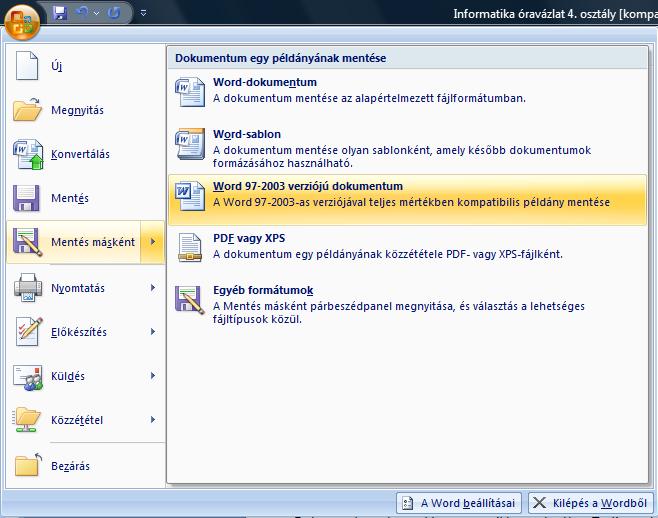The image size is (658, 518).
Task: Choose Bezárás from the Office menu
Action: (x=86, y=466)
